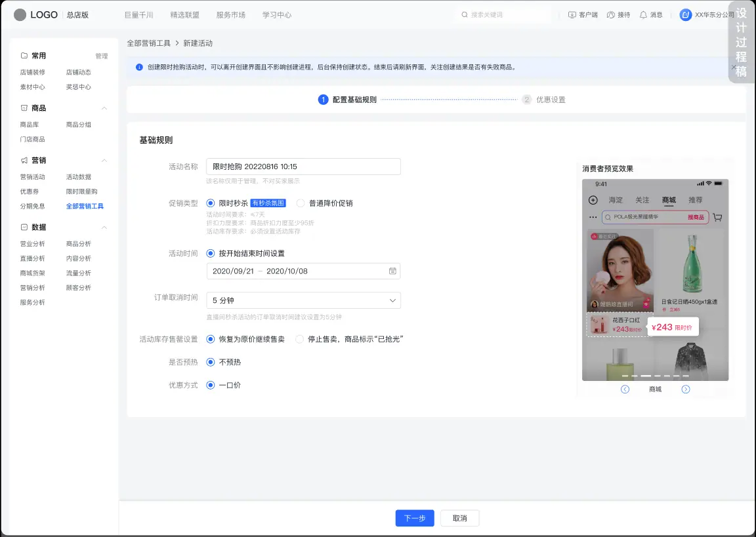
Task: Click the 数据 chart icon
Action: [24, 227]
